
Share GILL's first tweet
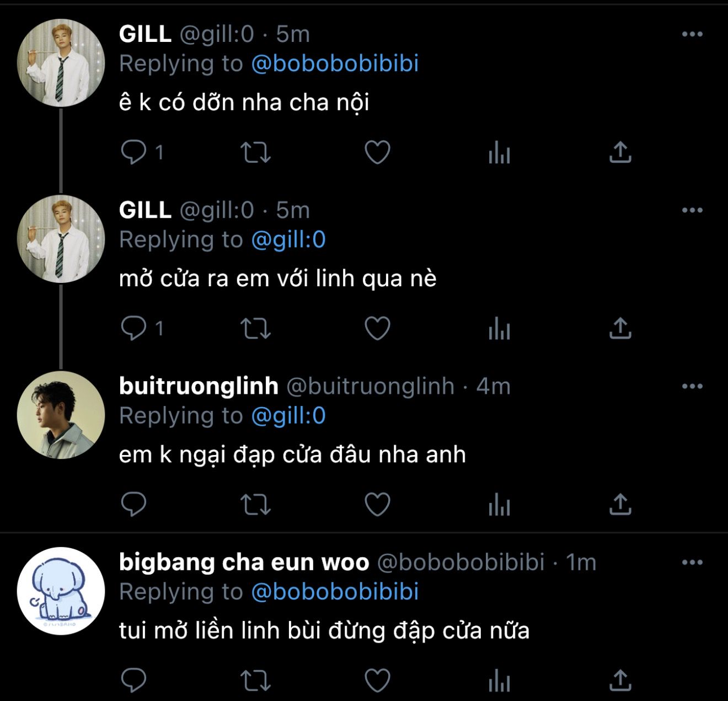(620, 152)
